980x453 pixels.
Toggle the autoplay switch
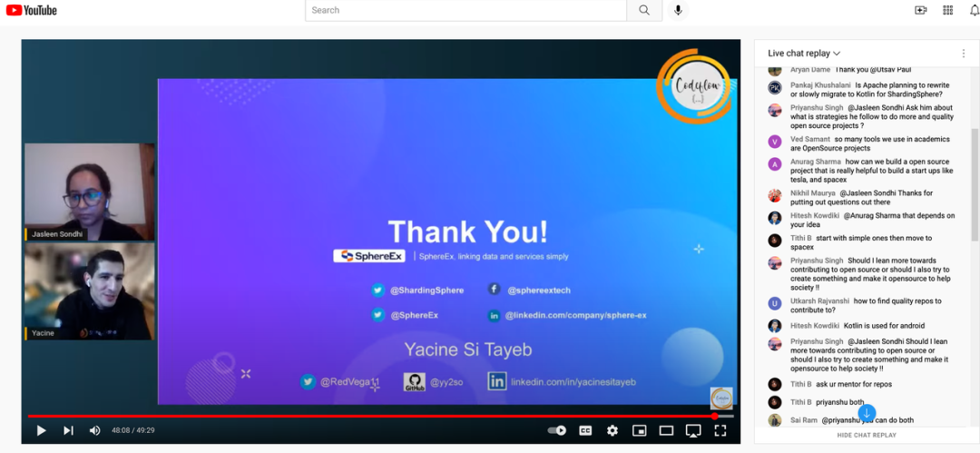557,430
